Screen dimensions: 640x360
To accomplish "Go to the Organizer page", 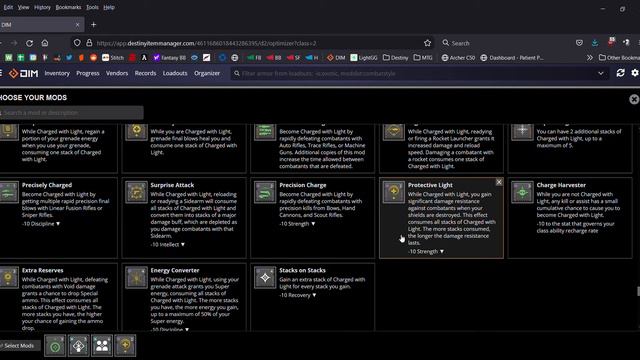I will 207,73.
